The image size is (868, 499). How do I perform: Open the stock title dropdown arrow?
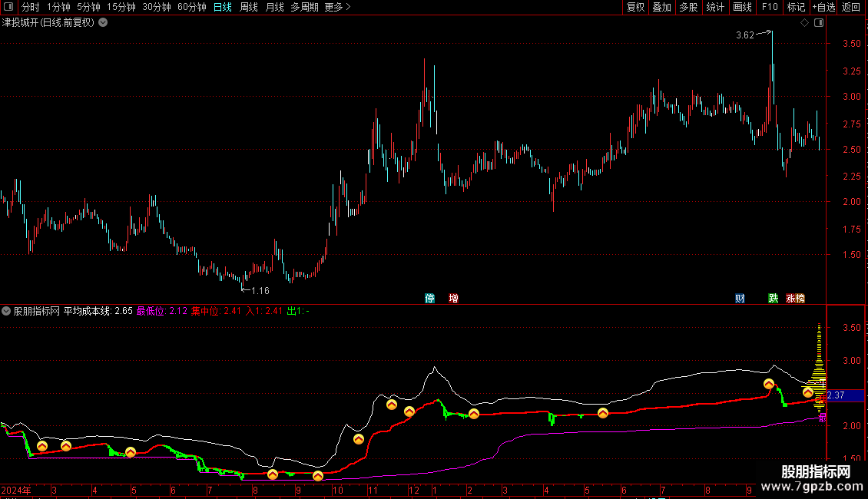coord(104,23)
